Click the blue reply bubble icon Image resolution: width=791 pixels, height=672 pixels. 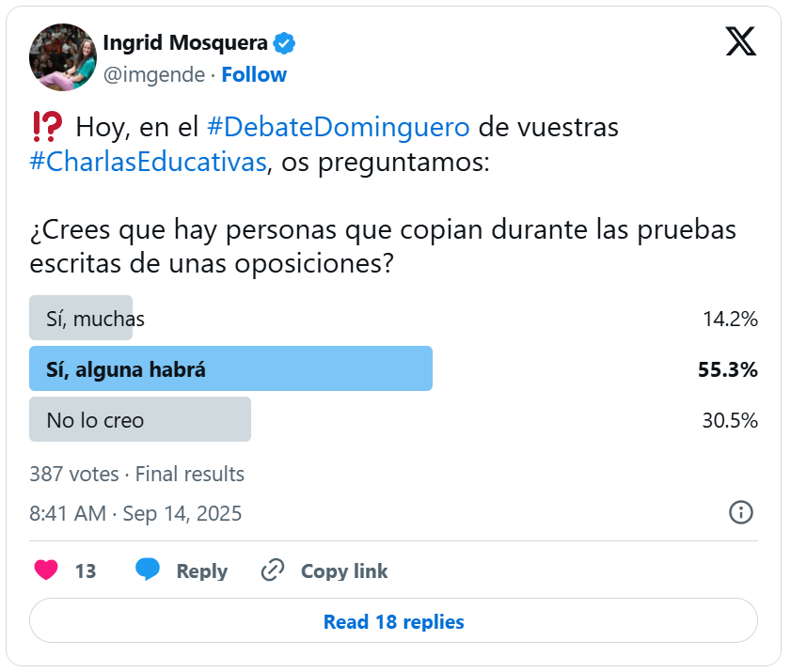148,570
